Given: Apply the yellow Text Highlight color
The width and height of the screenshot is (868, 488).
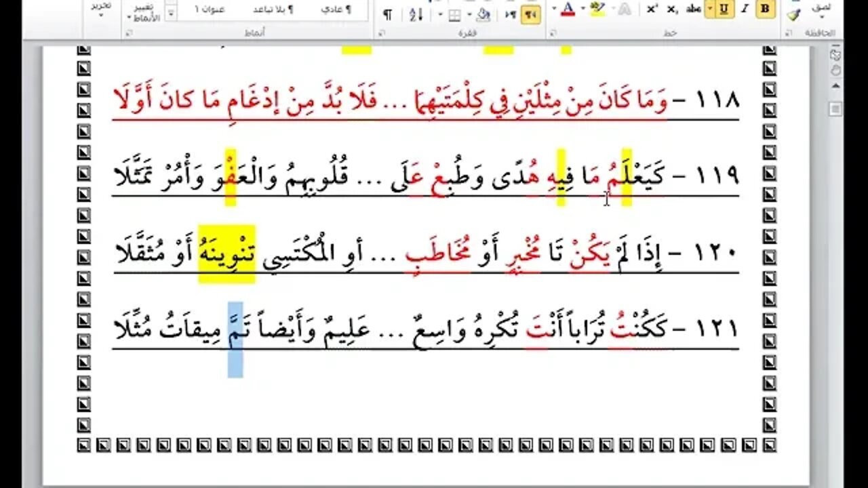Looking at the screenshot, I should (597, 9).
